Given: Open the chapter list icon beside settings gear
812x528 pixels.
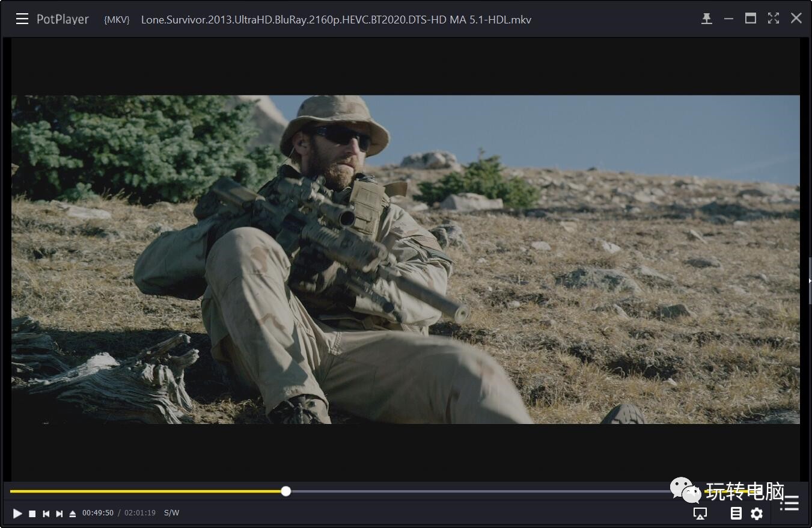Looking at the screenshot, I should coord(736,514).
